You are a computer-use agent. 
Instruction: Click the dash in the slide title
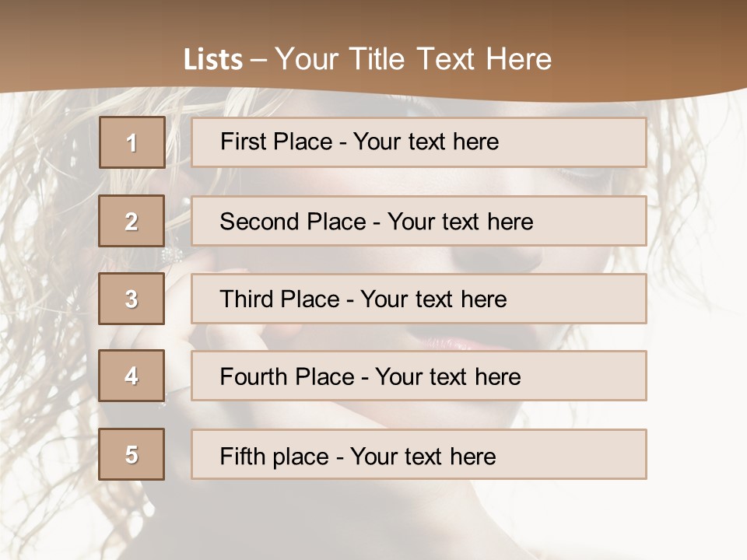[x=259, y=60]
